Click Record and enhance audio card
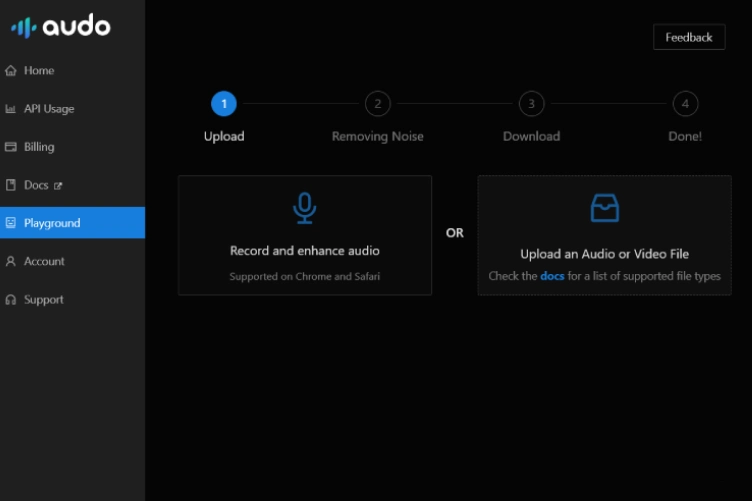 (305, 235)
